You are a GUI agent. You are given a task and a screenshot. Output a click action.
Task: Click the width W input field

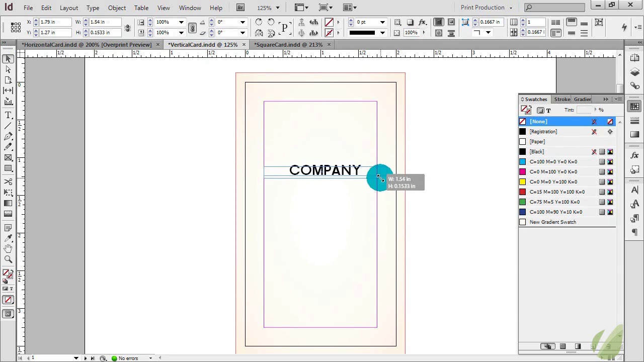pyautogui.click(x=105, y=22)
